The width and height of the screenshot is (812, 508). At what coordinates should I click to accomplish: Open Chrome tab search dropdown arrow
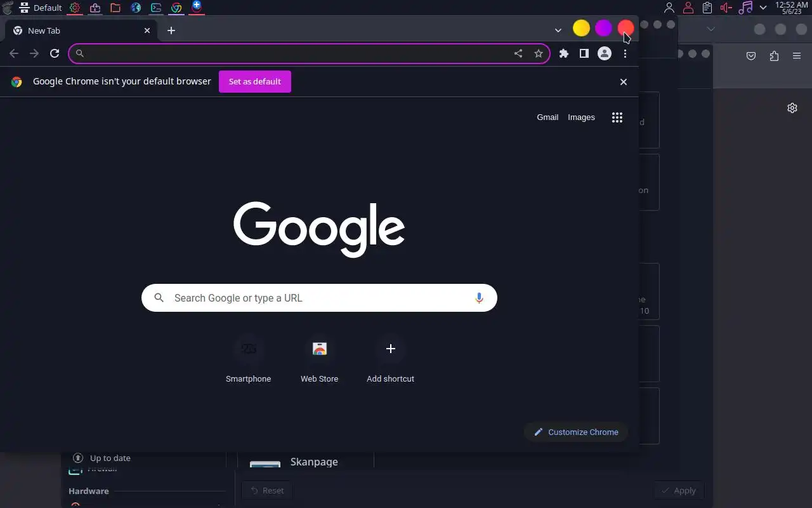coord(558,30)
